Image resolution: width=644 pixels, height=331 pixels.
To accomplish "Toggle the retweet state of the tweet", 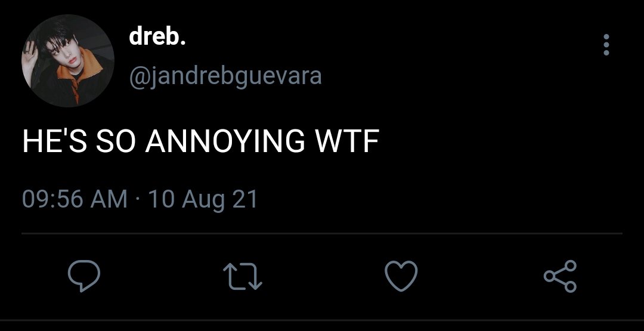I will coord(242,276).
